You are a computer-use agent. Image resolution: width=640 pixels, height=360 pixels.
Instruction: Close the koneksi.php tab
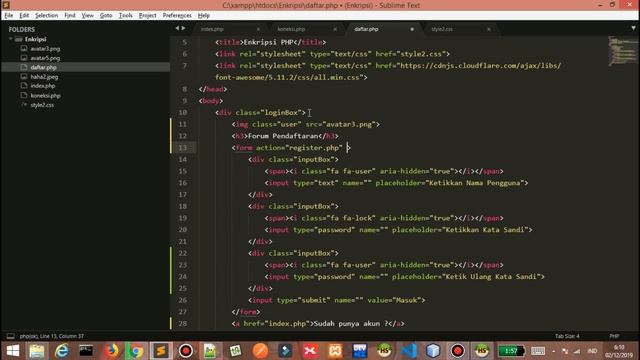tap(335, 29)
